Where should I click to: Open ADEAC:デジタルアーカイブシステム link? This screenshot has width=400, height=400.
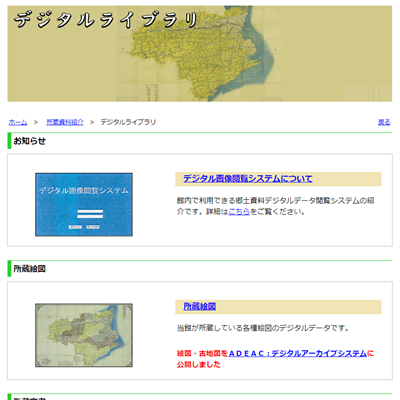298,353
